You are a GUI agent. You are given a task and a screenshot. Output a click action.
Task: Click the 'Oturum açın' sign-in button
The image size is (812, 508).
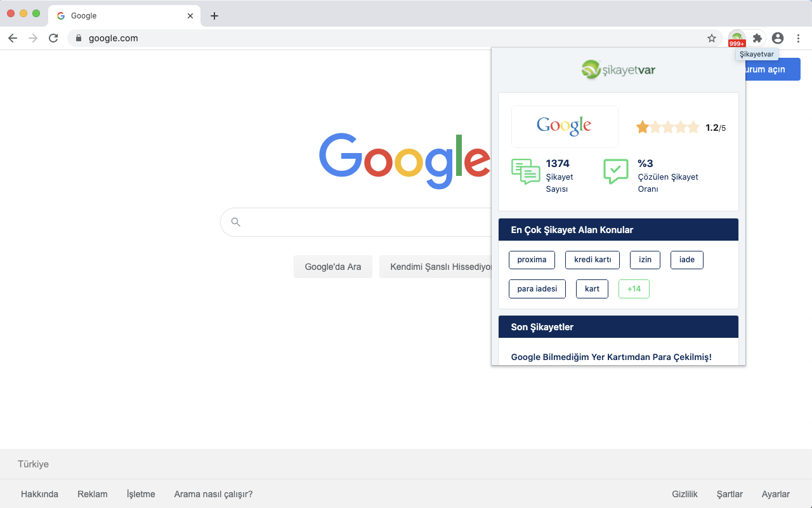point(768,69)
